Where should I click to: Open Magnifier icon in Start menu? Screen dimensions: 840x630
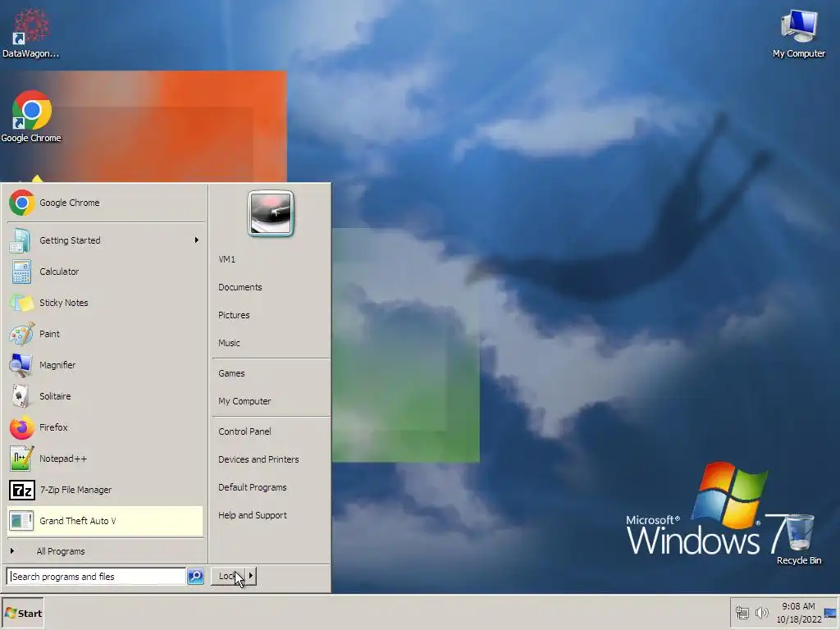(x=21, y=365)
